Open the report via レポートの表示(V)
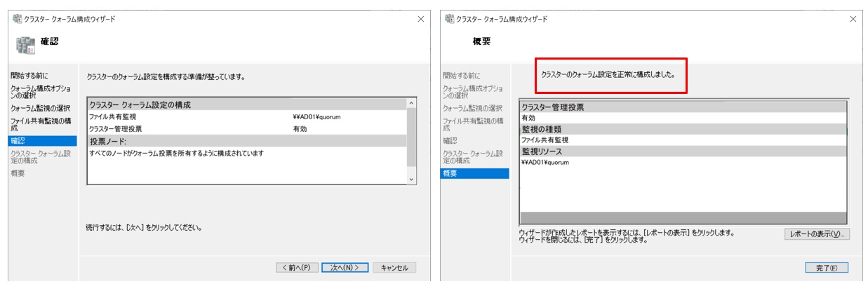868x284 pixels. coord(816,234)
